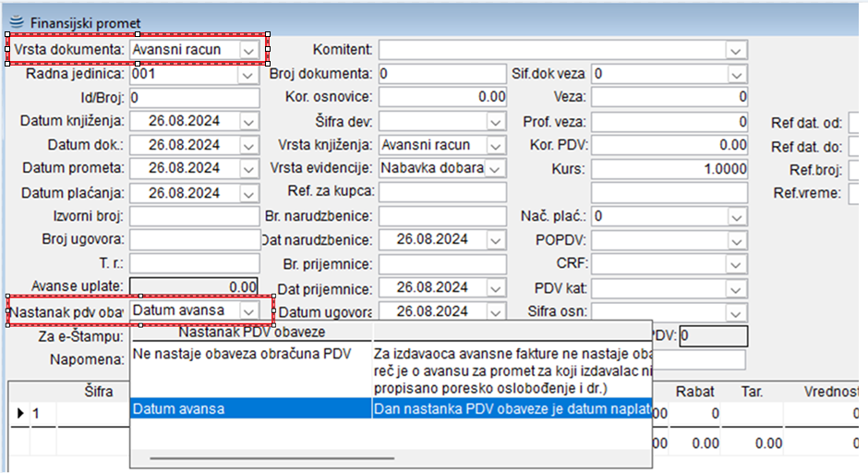Viewport: 868px width, 473px height.
Task: Expand the Šifra dev dropdown
Action: (x=495, y=121)
